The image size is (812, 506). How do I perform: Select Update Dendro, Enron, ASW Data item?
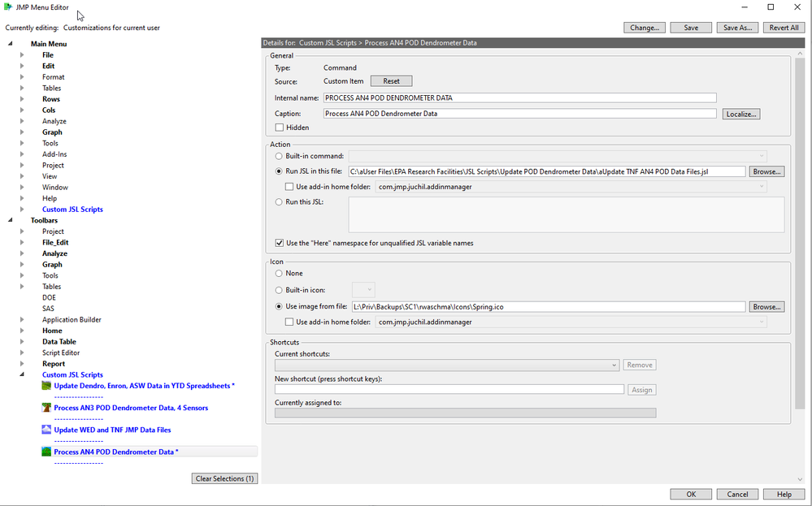[x=145, y=386]
